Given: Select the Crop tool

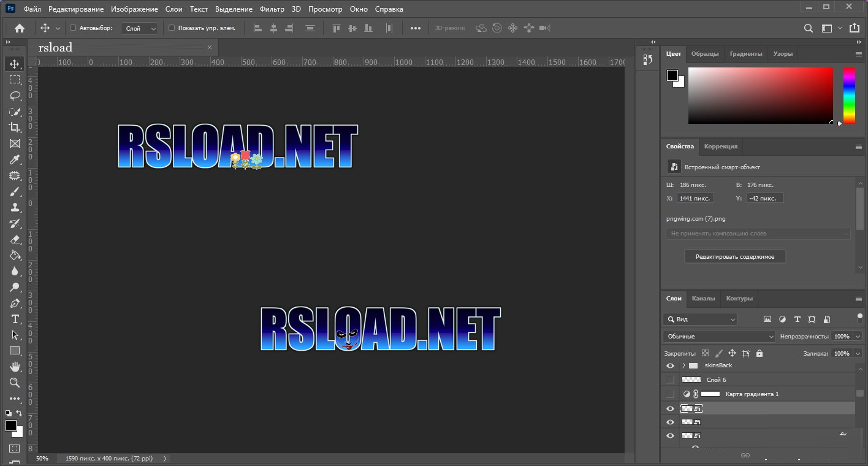Looking at the screenshot, I should coord(15,128).
